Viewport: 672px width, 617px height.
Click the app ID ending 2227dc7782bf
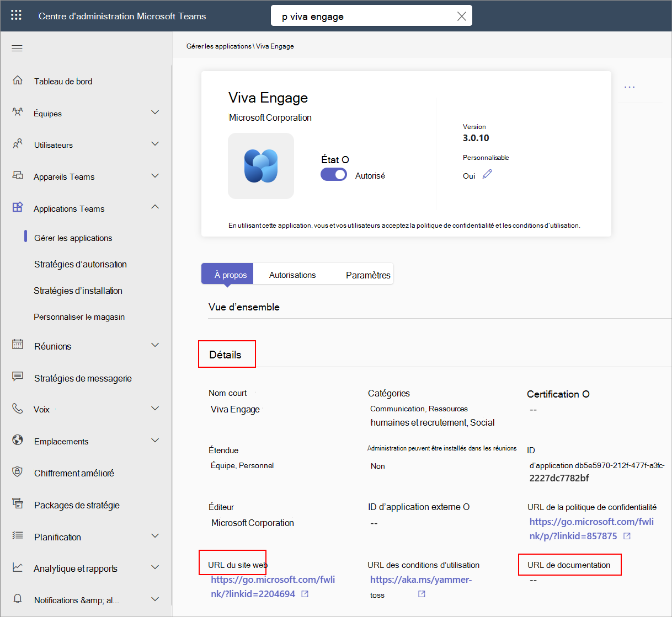pos(597,471)
